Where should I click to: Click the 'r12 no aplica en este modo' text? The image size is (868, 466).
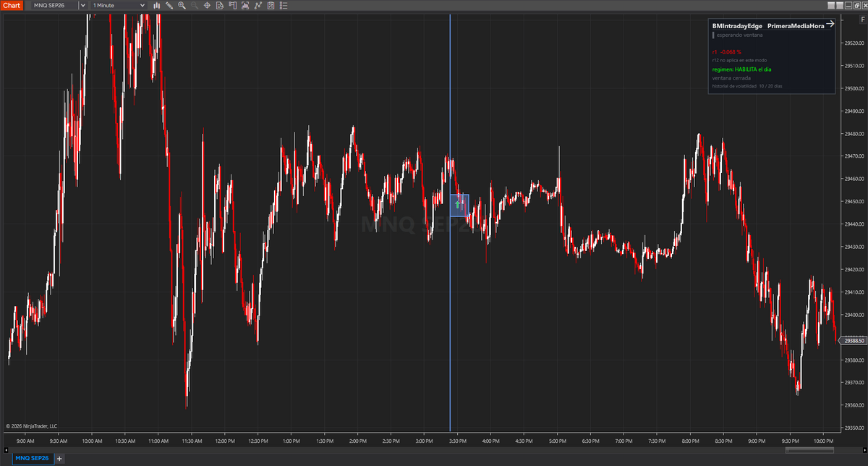[739, 60]
